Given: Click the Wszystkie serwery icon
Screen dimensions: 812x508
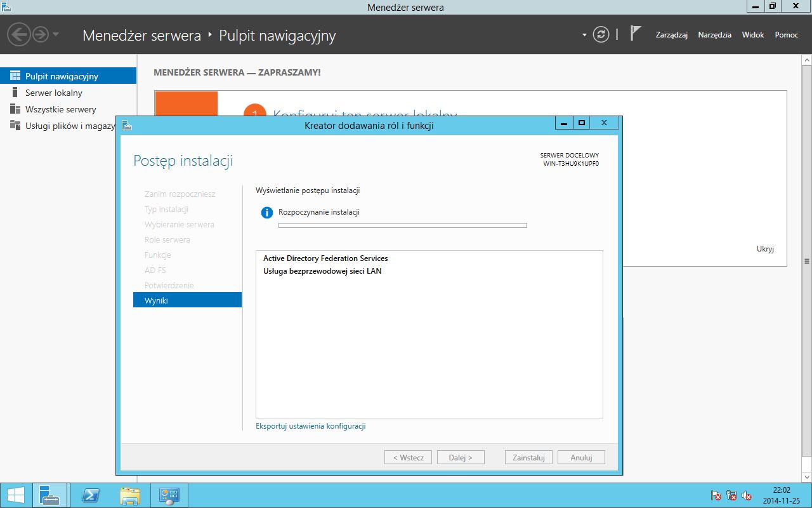Looking at the screenshot, I should click(x=15, y=109).
